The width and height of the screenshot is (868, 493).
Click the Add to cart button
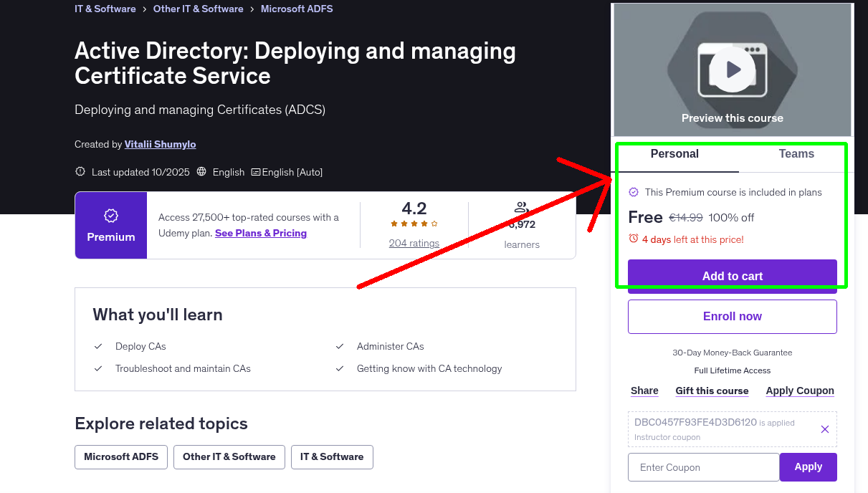(x=732, y=275)
